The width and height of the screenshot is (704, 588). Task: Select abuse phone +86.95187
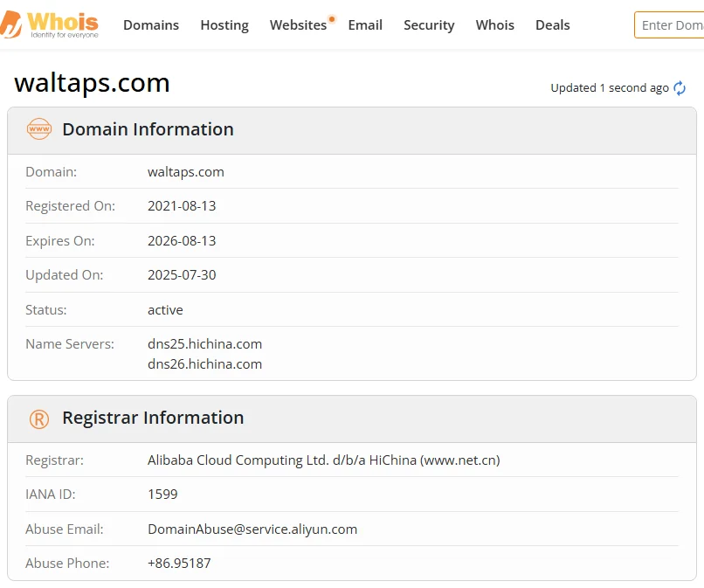[x=179, y=564]
